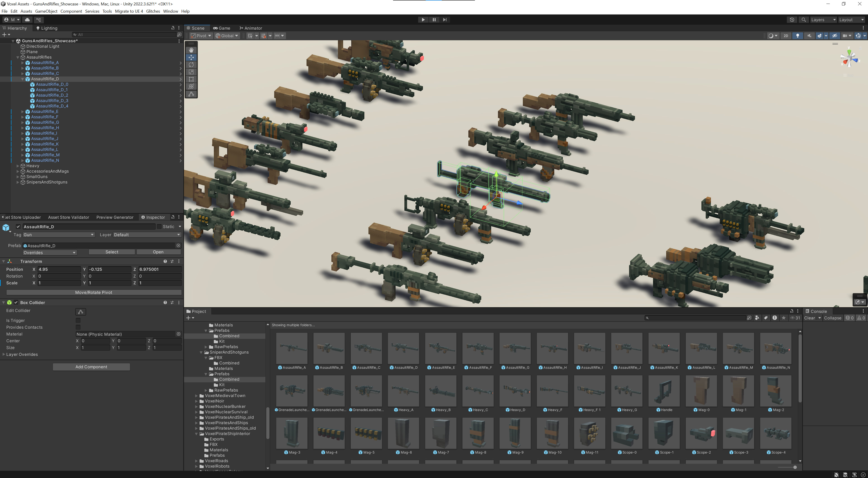Open the Layer dropdown showing Default

point(147,235)
